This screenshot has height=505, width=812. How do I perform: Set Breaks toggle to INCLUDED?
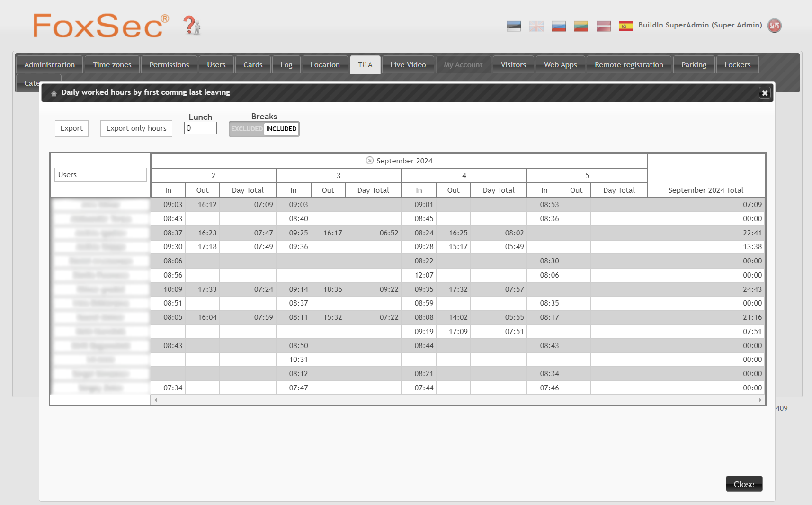pyautogui.click(x=281, y=129)
